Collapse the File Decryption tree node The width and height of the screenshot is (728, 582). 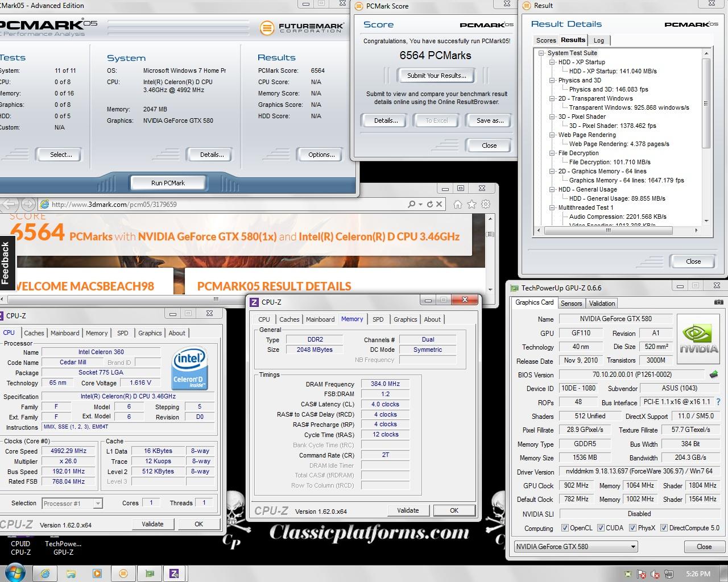[x=552, y=153]
